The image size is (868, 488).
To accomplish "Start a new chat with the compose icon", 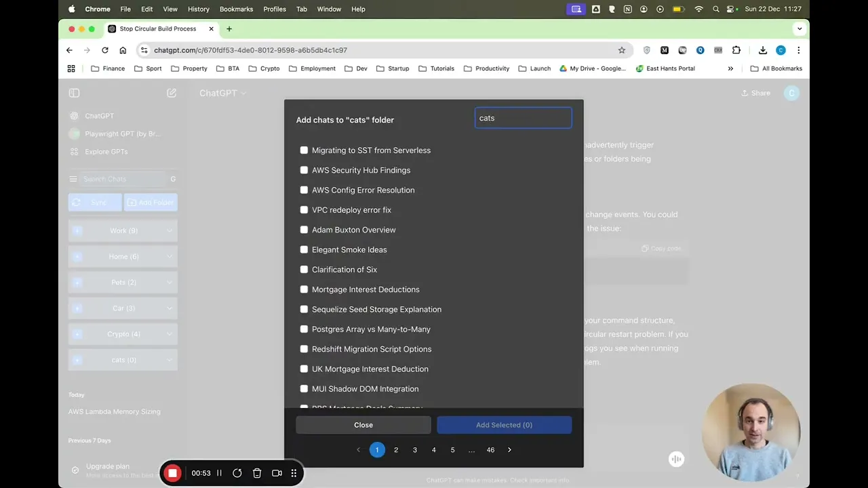I will 172,93.
